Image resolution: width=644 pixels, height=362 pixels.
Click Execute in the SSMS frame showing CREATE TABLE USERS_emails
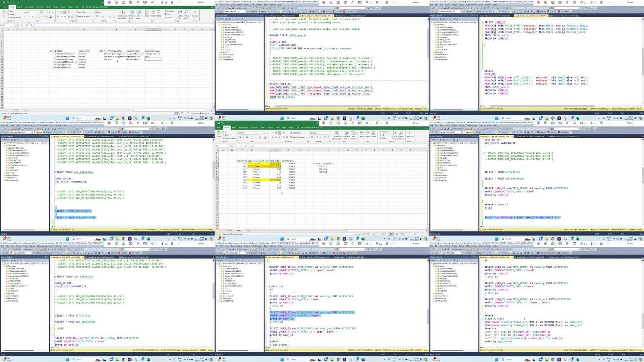(254, 11)
